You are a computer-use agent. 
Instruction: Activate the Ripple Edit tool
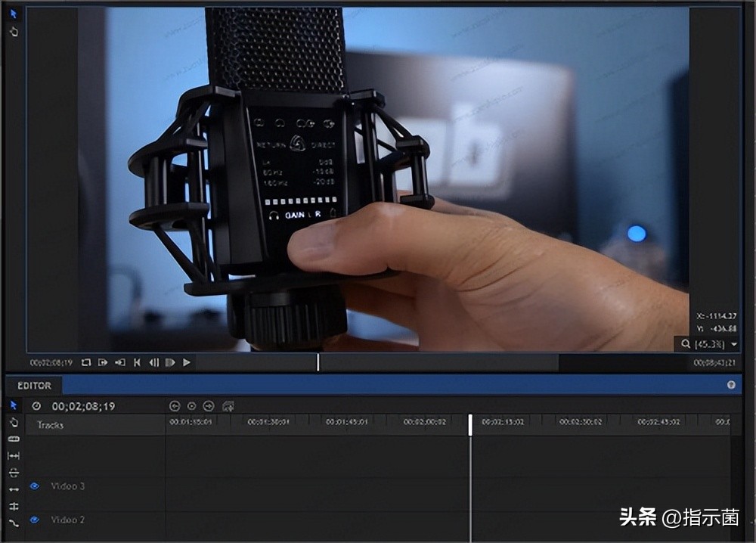tap(14, 473)
